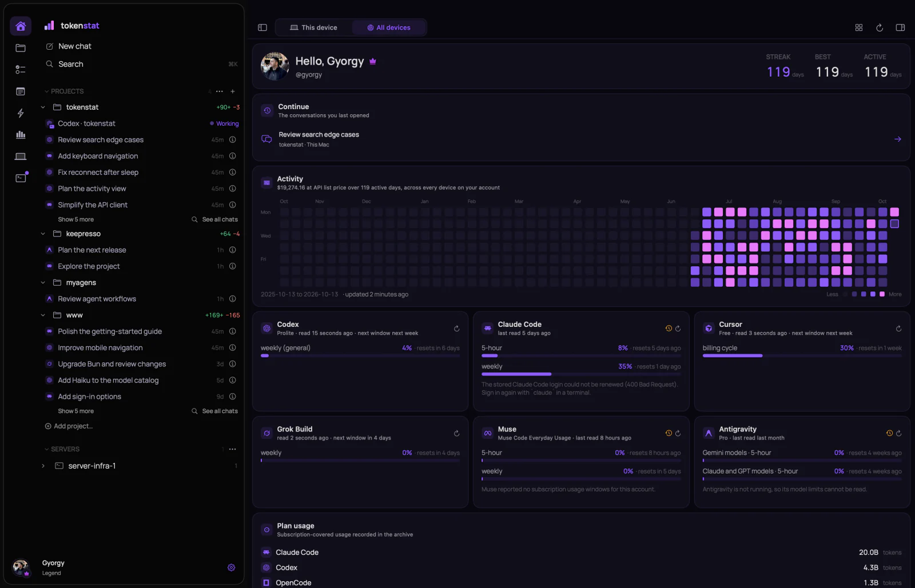The image size is (915, 588).
Task: Refresh the Grok Build usage card
Action: point(456,434)
